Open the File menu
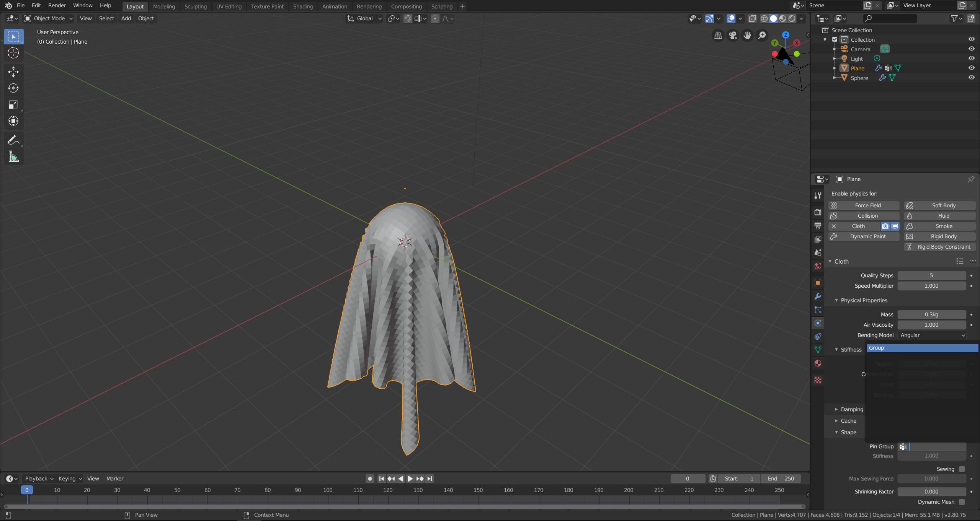The image size is (980, 521). click(21, 6)
